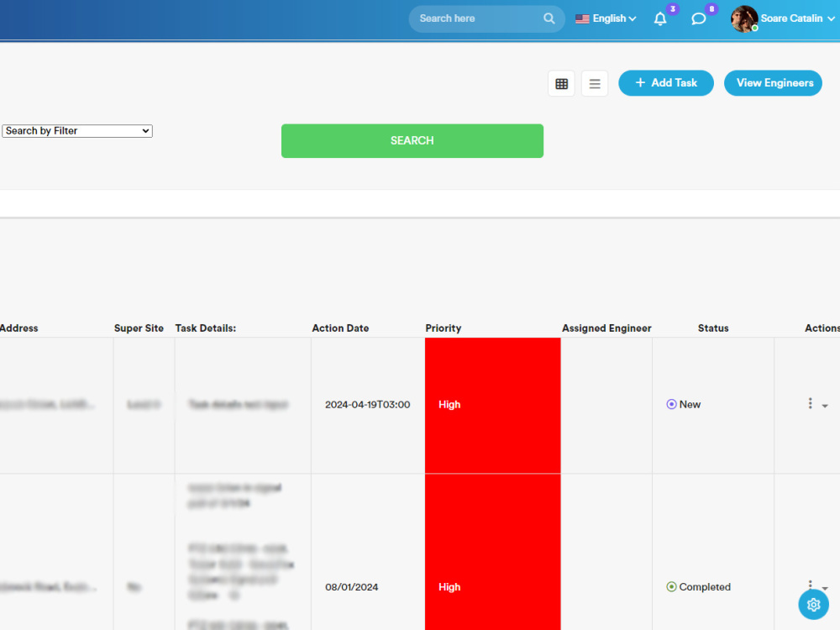Expand the actions caret on the Completed task row
Screen dimensions: 840x630
point(825,588)
